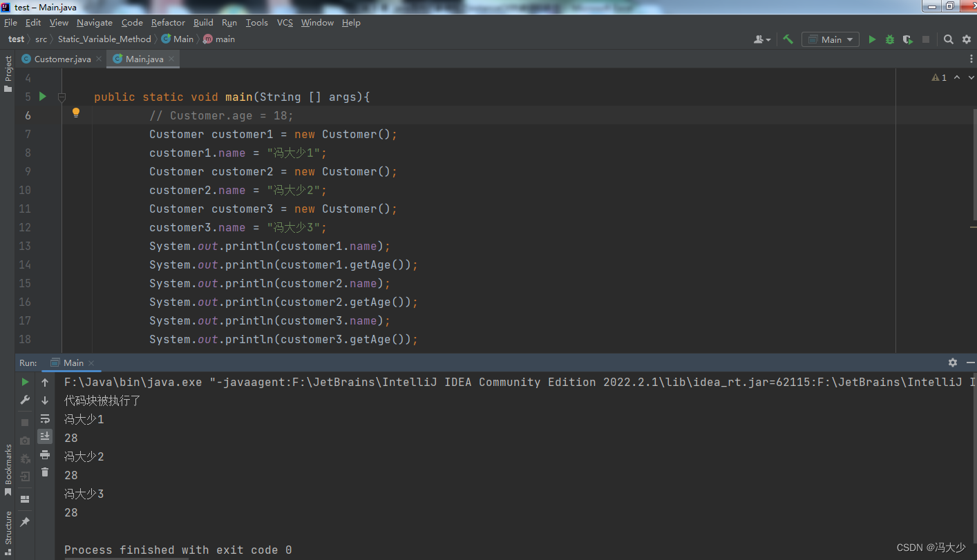977x560 pixels.
Task: Close the Main run tab
Action: pyautogui.click(x=91, y=363)
